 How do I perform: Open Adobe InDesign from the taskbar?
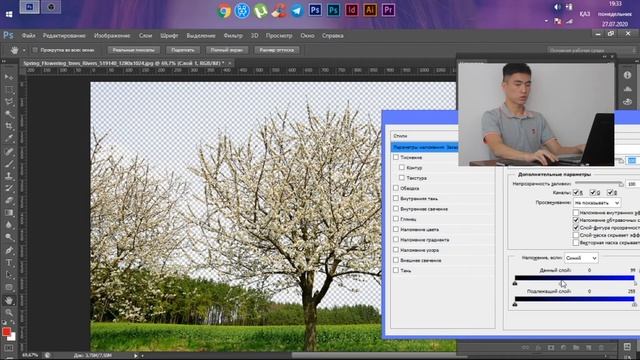click(x=351, y=10)
